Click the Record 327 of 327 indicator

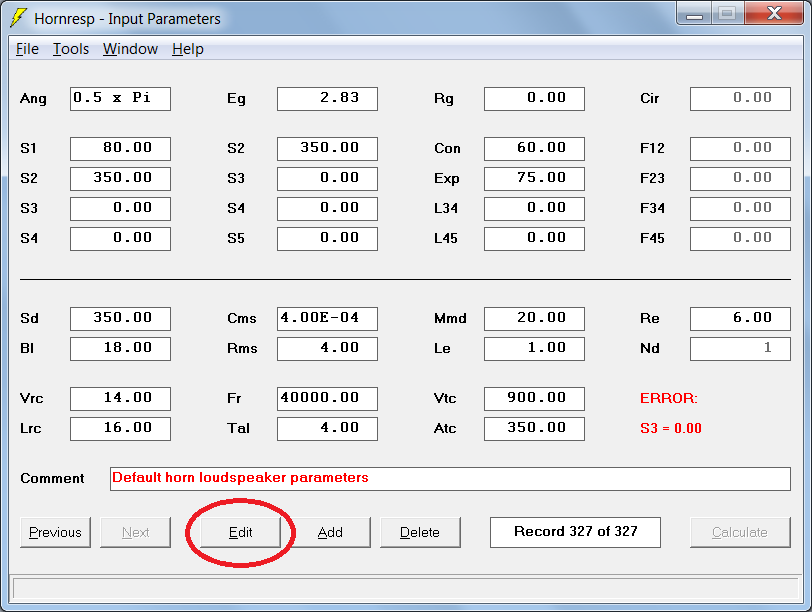[x=575, y=532]
